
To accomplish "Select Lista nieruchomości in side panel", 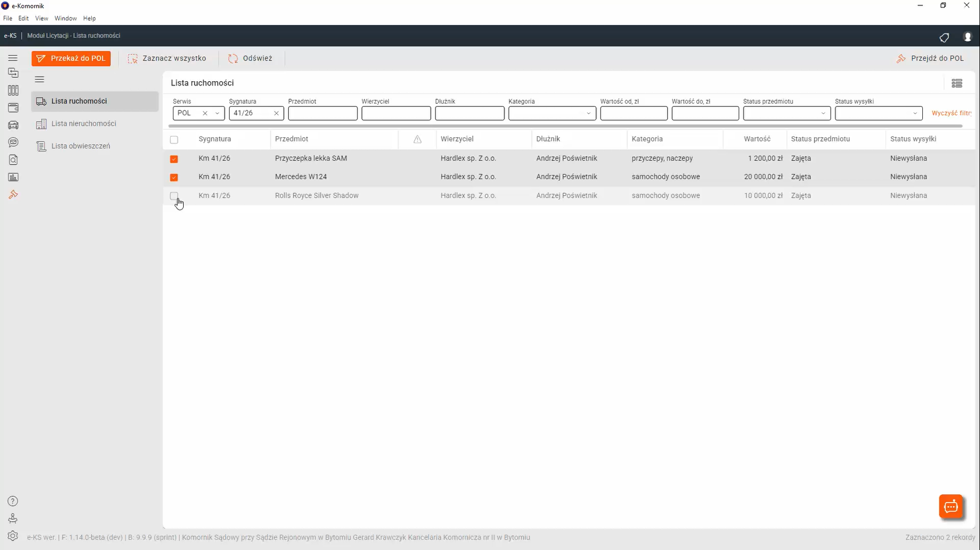I will [x=83, y=124].
